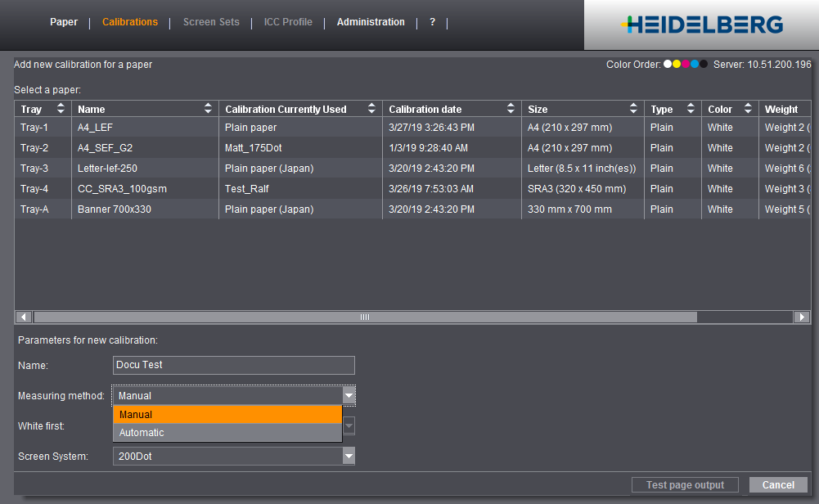The image size is (819, 504).
Task: Sort by Calibration Currently Used column
Action: coord(371,109)
